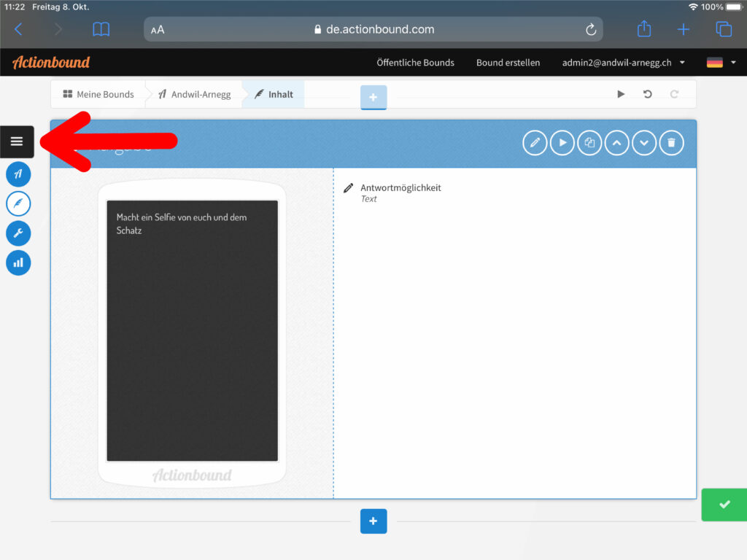
Task: Open the German flag language dropdown
Action: [x=721, y=63]
